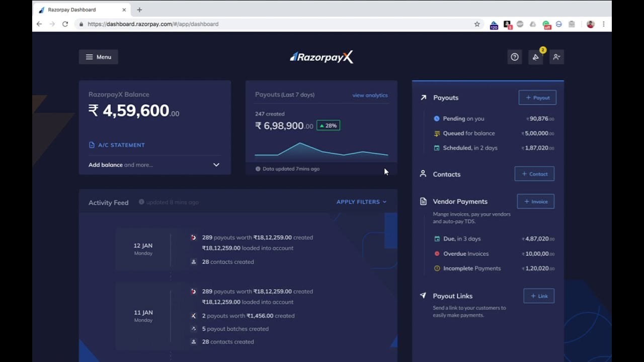Open the announcements icon with badge
This screenshot has height=362, width=644.
point(536,57)
